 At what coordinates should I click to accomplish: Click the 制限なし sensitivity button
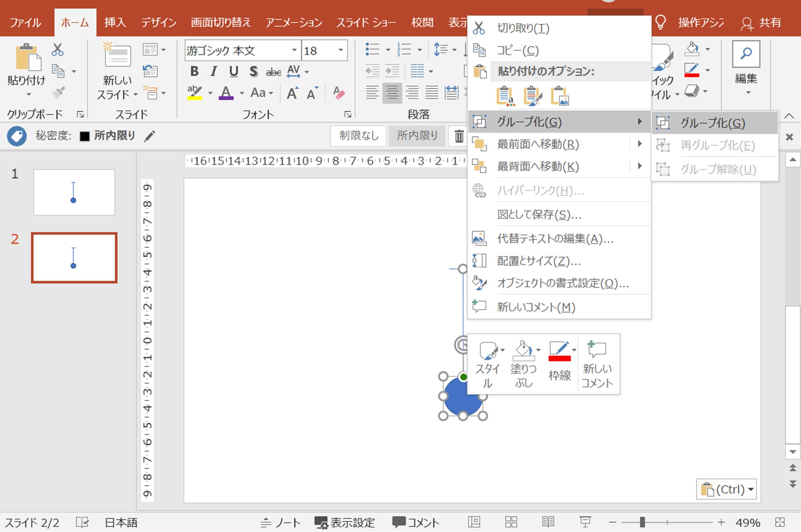coord(359,136)
